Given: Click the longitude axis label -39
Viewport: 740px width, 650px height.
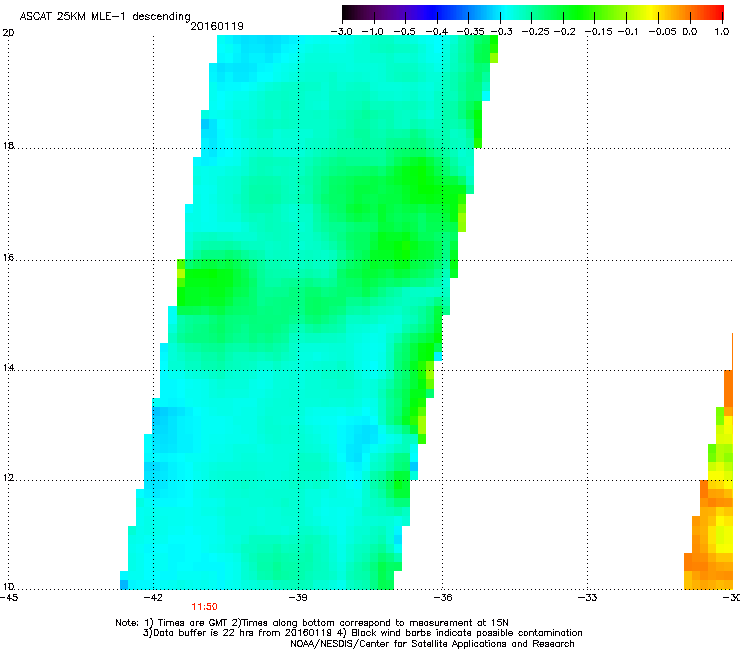Looking at the screenshot, I should pos(298,598).
